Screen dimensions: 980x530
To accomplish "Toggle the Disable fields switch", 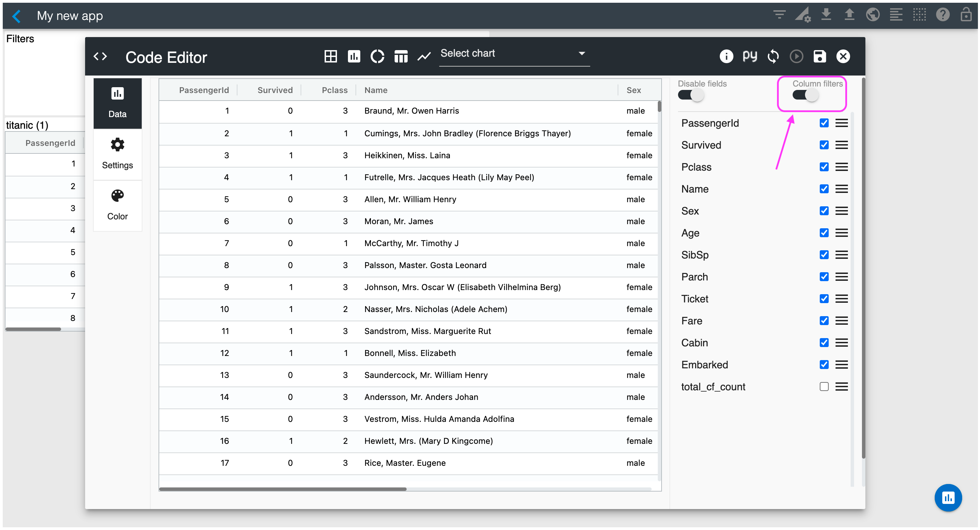I will click(x=690, y=95).
